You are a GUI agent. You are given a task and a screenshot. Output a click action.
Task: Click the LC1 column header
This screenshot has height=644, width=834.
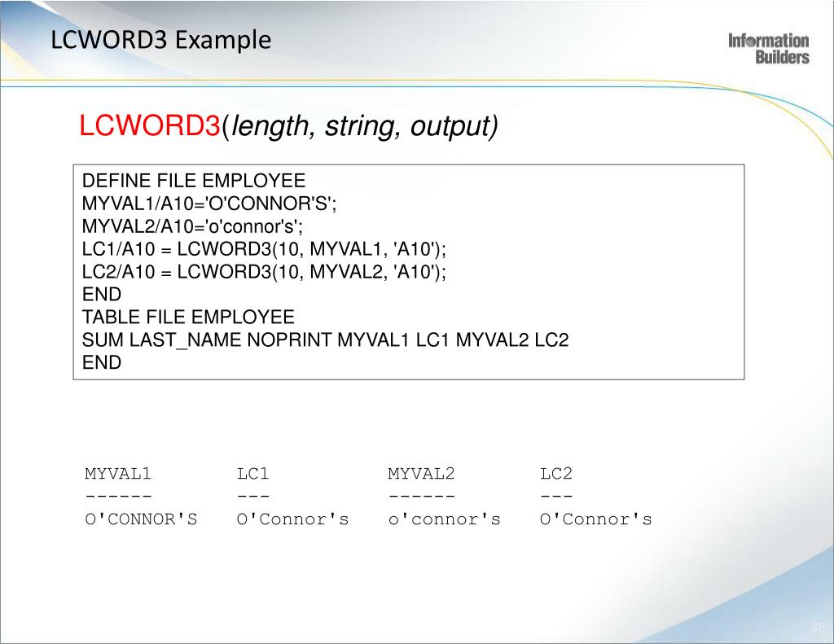(252, 473)
